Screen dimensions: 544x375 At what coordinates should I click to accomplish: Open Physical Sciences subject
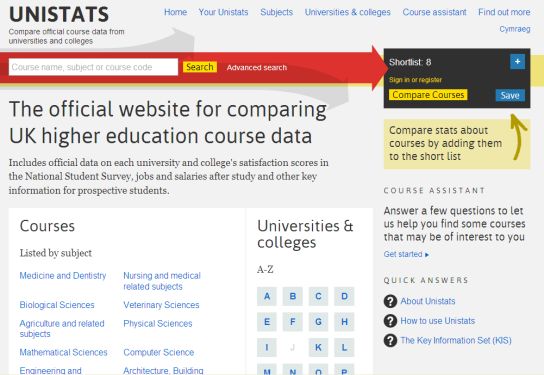coord(158,324)
